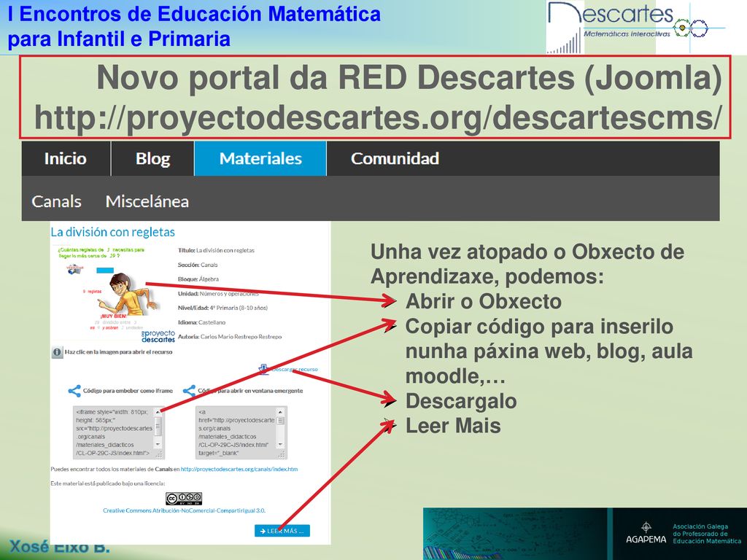Click inside the iframe embed code box
Viewport: 747px width, 560px height.
[x=115, y=432]
